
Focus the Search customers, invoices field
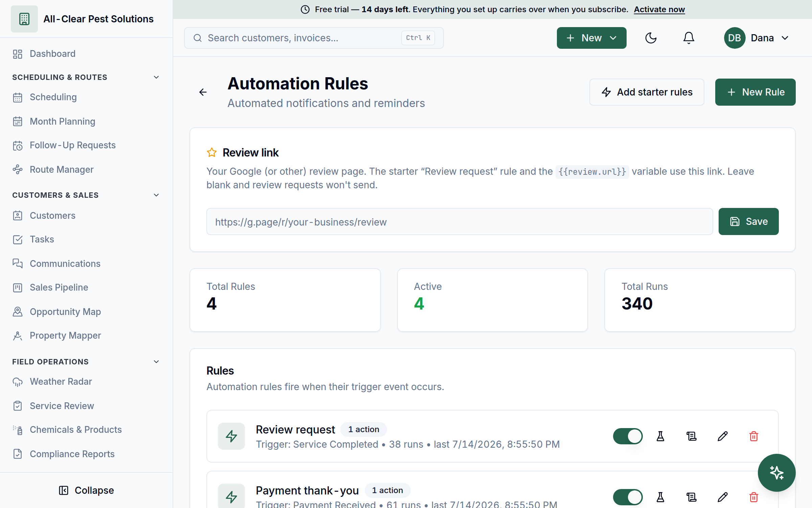pos(314,38)
